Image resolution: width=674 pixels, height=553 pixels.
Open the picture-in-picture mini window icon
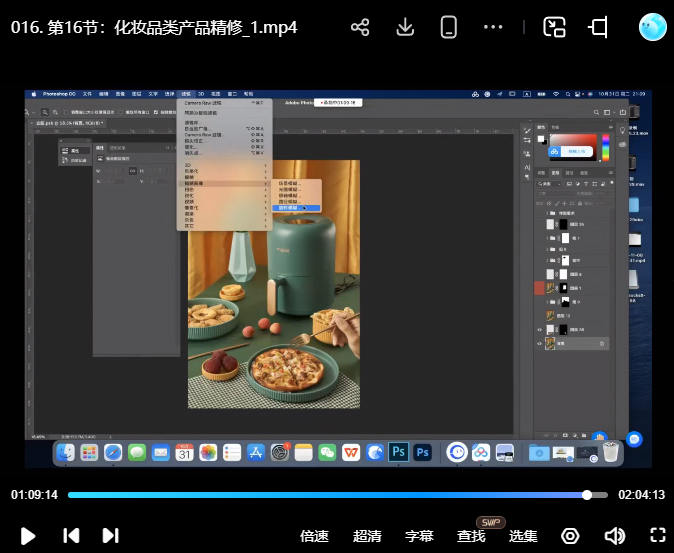point(555,27)
